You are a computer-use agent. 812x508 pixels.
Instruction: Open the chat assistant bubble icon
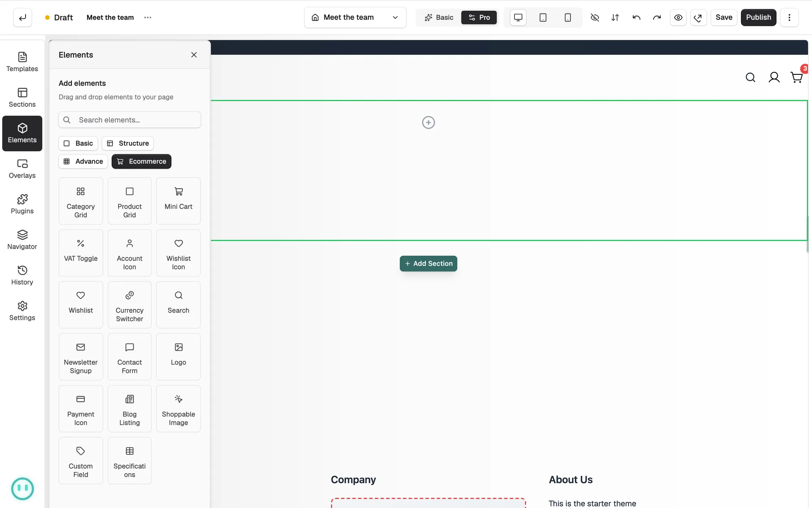point(22,489)
